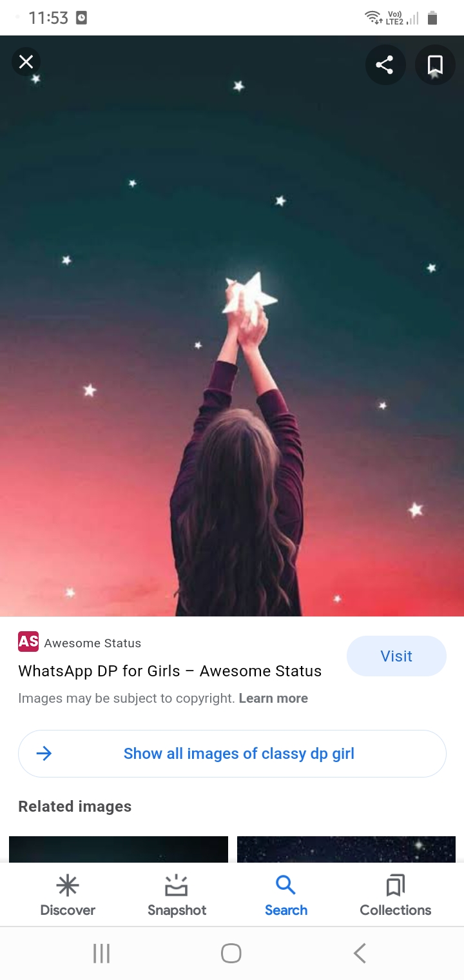Open the Learn more copyright link

(273, 698)
